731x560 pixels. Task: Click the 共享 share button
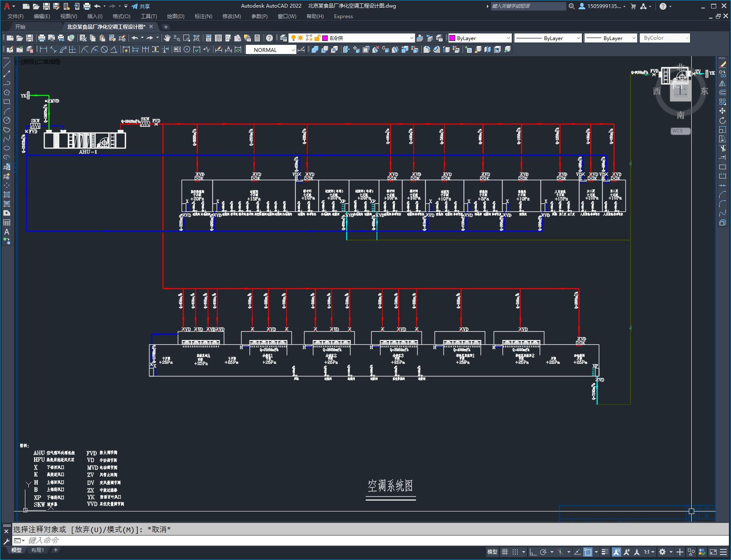[141, 6]
